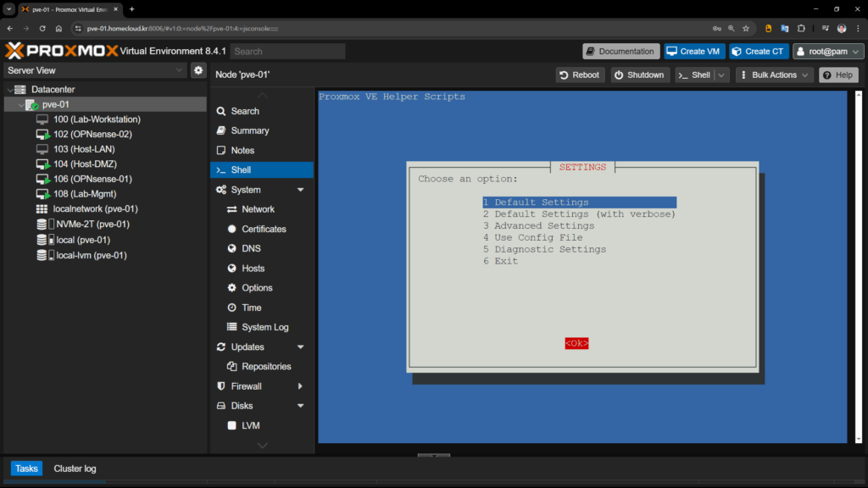
Task: Expand the Firewall submenu arrow
Action: 300,386
